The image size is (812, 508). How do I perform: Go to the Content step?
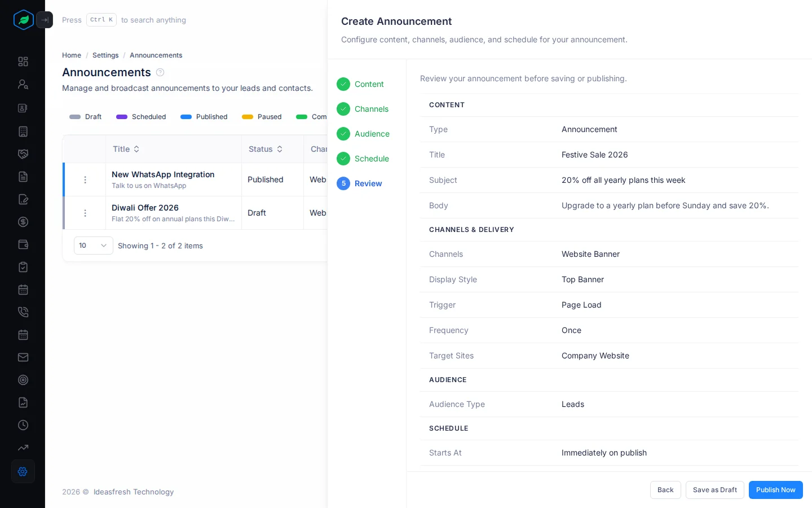(x=360, y=84)
